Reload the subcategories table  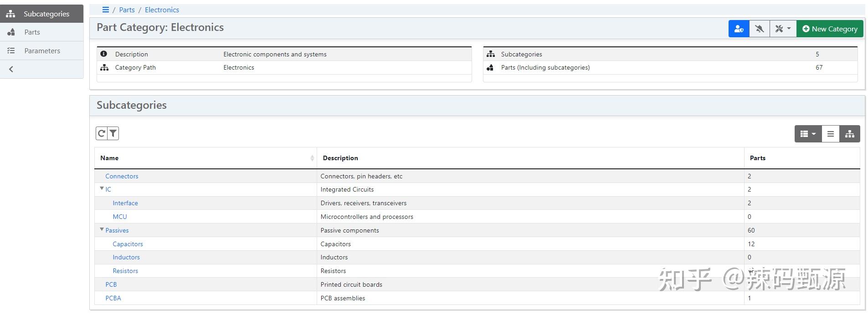click(x=101, y=133)
